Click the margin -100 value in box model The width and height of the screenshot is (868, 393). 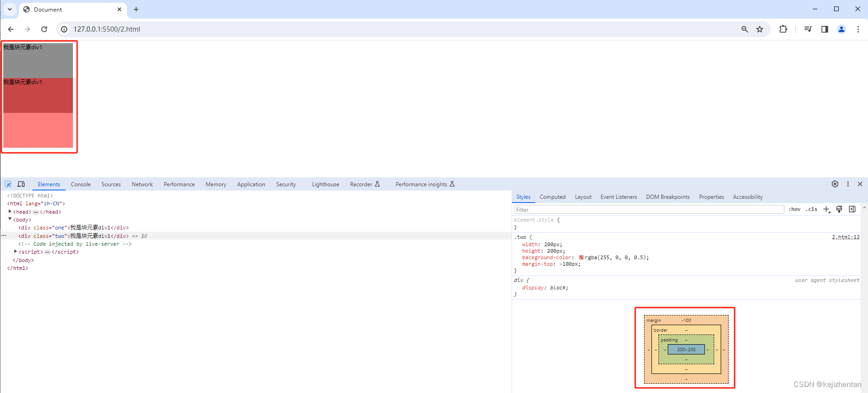(686, 321)
